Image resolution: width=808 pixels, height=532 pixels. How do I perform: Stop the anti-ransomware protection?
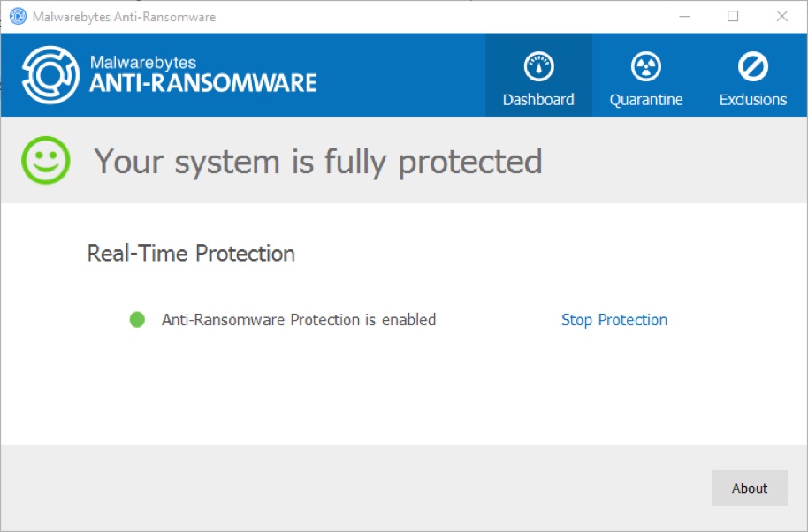tap(614, 320)
